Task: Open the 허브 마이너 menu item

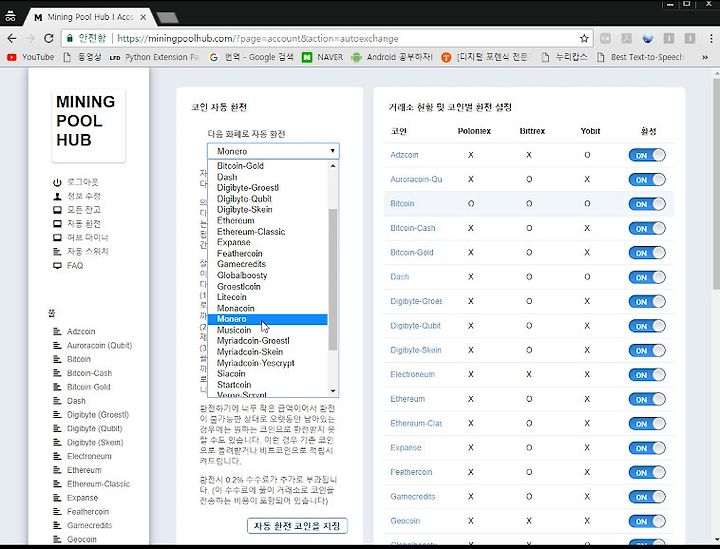Action: (x=88, y=237)
